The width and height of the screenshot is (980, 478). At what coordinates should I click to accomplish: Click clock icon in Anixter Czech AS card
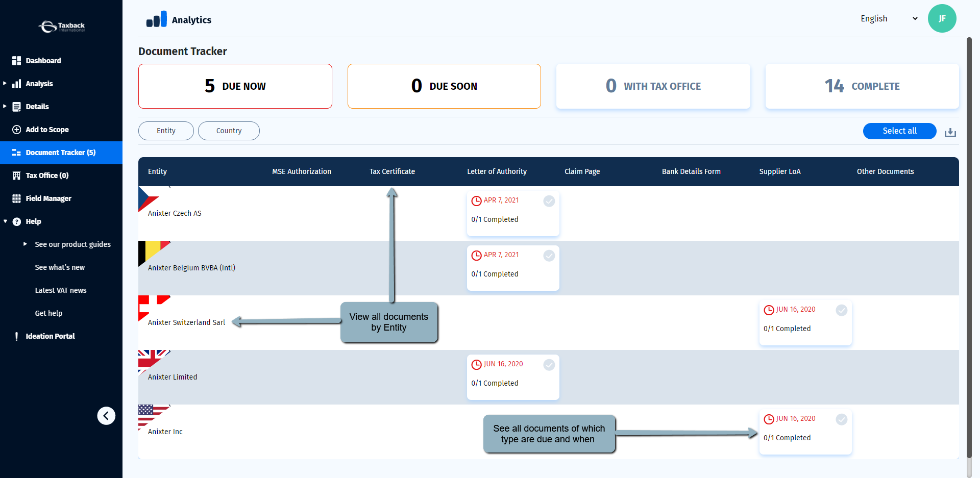(476, 201)
